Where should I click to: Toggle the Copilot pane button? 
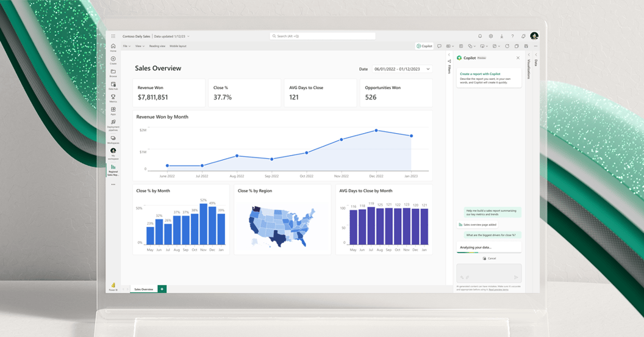click(x=424, y=46)
